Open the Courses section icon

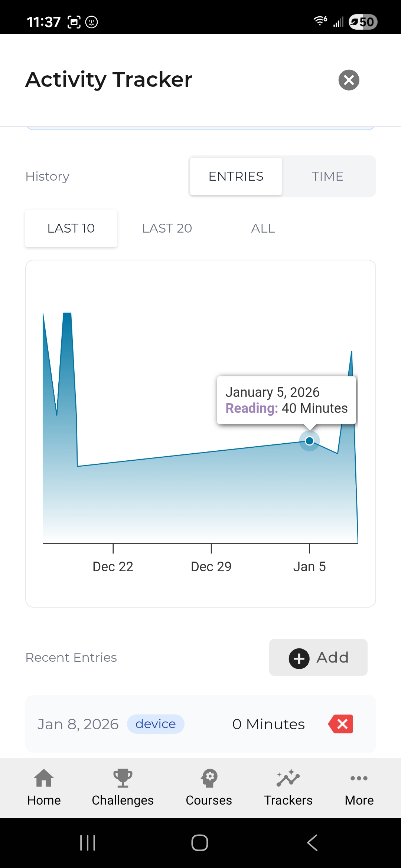pos(209,778)
